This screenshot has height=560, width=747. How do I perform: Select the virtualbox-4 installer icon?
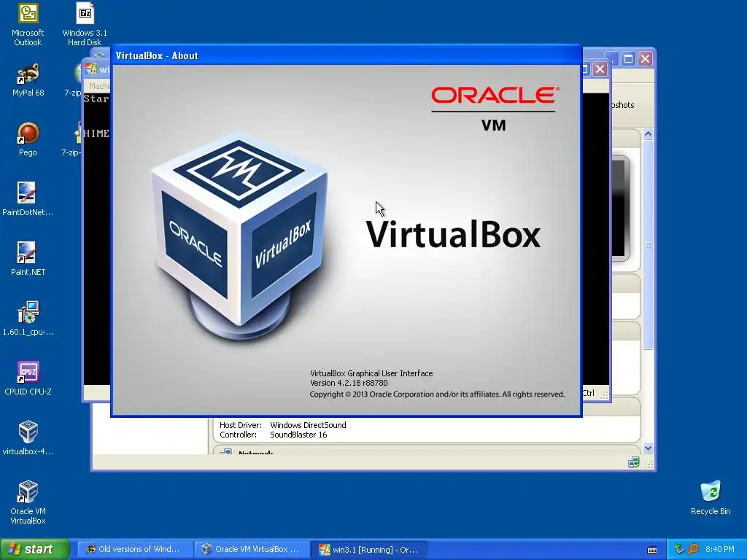tap(28, 438)
